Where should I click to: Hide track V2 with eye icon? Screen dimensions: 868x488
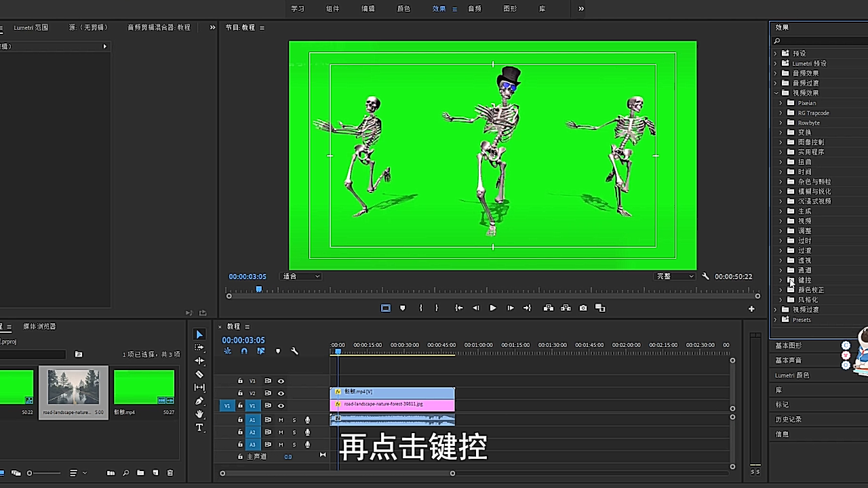pyautogui.click(x=281, y=393)
